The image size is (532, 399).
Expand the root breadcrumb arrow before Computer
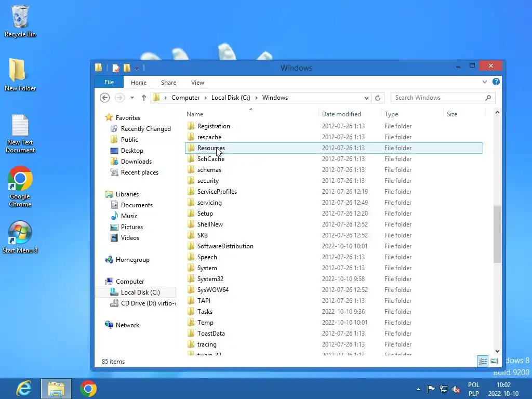[166, 98]
